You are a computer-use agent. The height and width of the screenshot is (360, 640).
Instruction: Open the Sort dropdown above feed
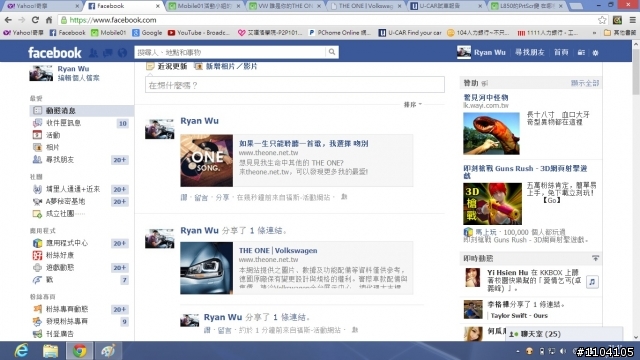click(x=413, y=104)
